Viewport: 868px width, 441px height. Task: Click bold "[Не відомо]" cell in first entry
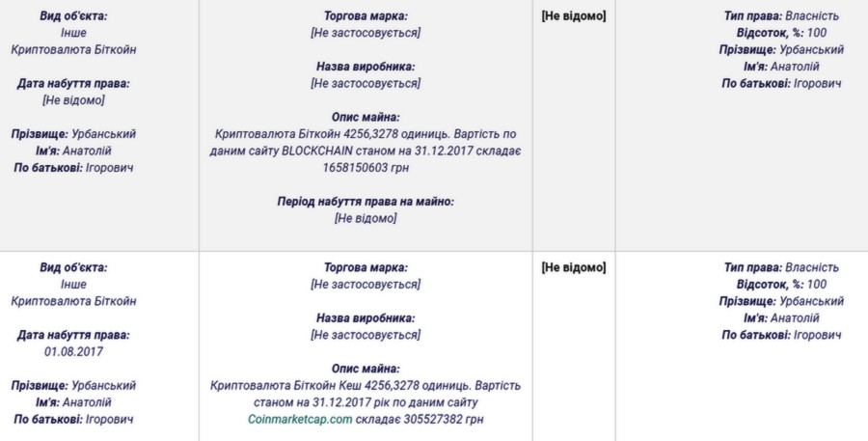pyautogui.click(x=573, y=16)
